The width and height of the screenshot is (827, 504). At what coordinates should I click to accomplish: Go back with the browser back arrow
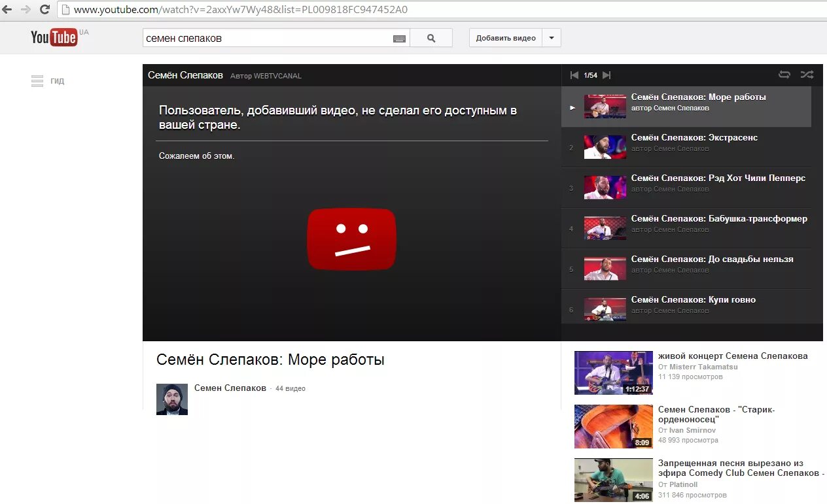(7, 10)
